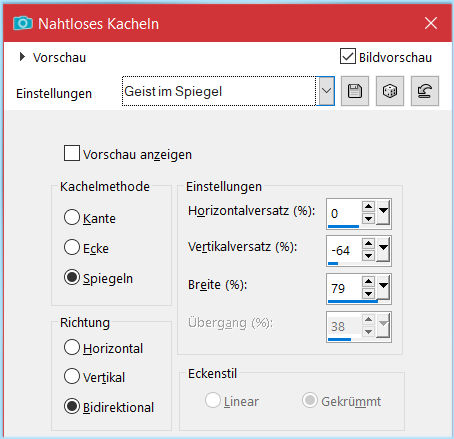Click the camera icon in the title bar
Image resolution: width=454 pixels, height=439 pixels.
(23, 23)
